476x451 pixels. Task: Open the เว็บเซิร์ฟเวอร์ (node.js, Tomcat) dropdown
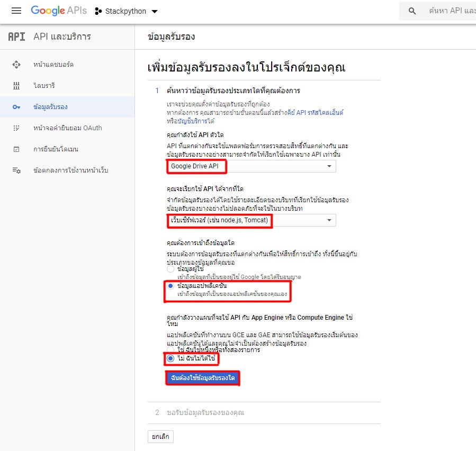(x=252, y=220)
